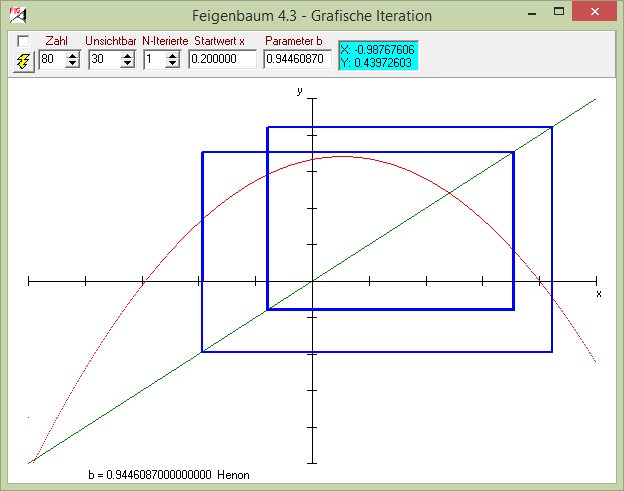The image size is (624, 491).
Task: Click the Unsichtbar field showing 30
Action: click(105, 59)
